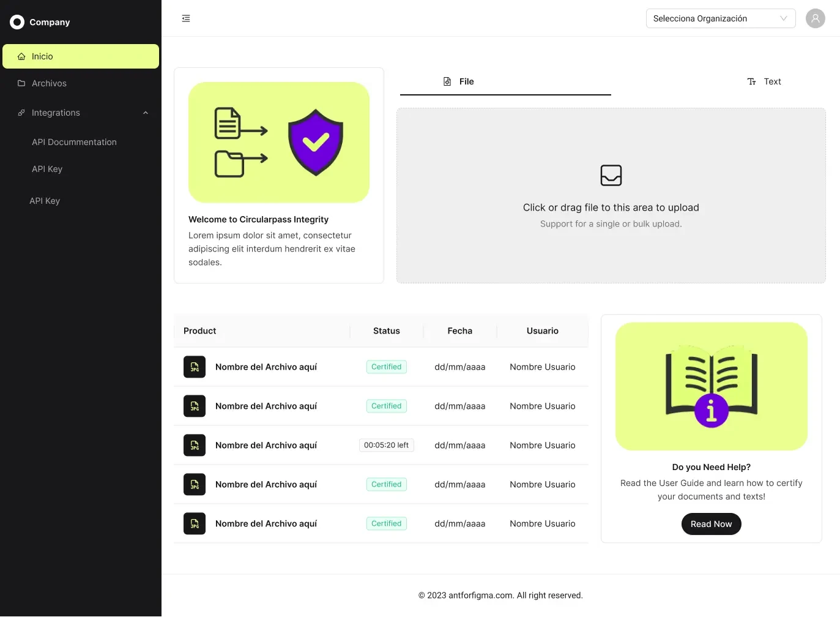
Task: Open the Selecciona Organización dropdown
Action: 720,18
